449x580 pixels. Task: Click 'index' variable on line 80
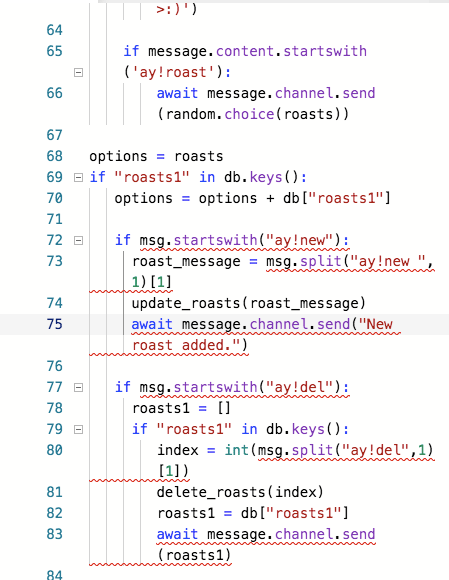(x=178, y=451)
